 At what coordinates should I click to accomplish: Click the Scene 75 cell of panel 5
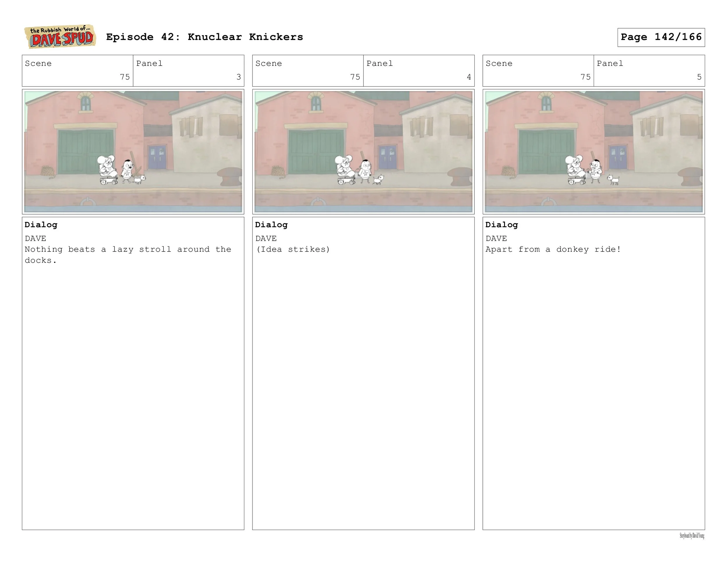point(538,71)
